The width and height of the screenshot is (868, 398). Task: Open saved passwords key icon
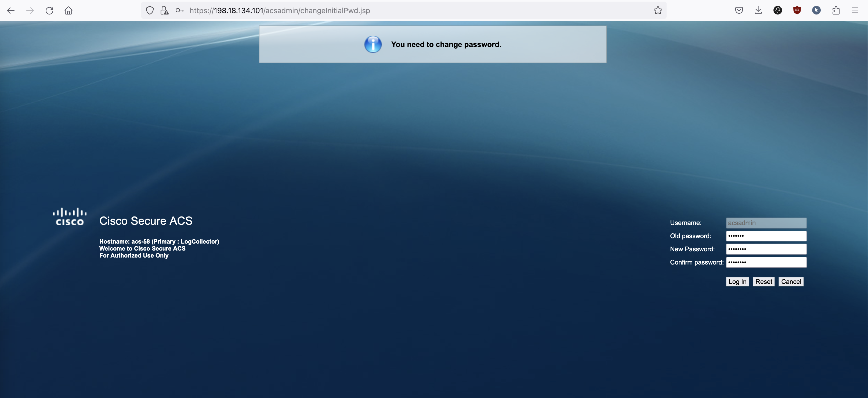(180, 10)
